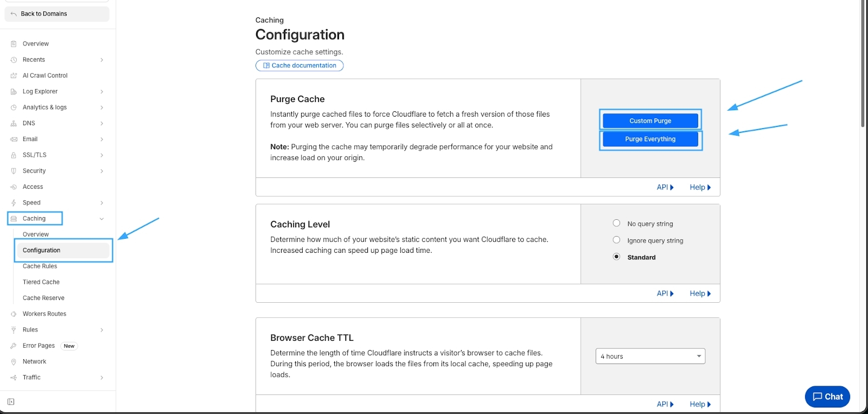This screenshot has width=868, height=414.
Task: Open the API link under Caching Level
Action: 665,294
